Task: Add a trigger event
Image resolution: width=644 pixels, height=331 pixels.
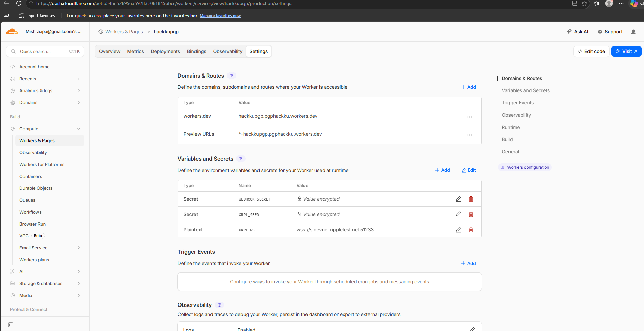Action: (x=469, y=263)
